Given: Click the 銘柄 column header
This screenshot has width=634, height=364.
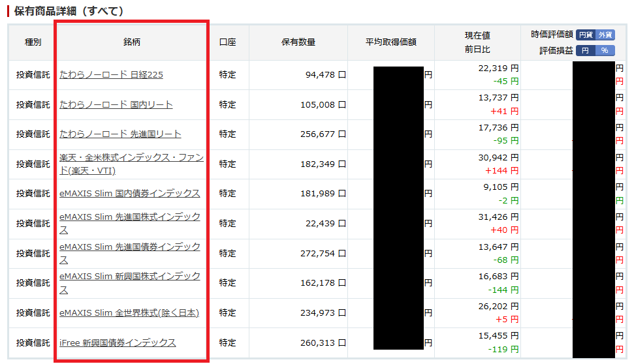Looking at the screenshot, I should (x=132, y=42).
